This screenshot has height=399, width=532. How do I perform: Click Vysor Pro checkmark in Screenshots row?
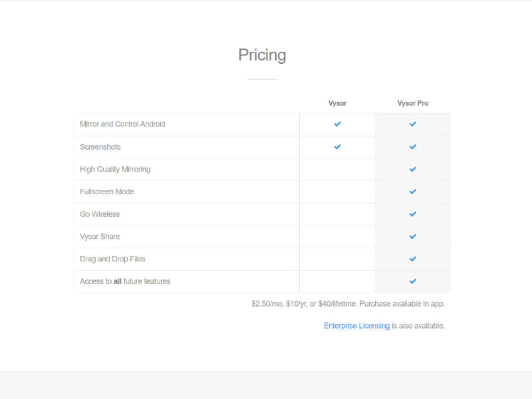(x=412, y=147)
